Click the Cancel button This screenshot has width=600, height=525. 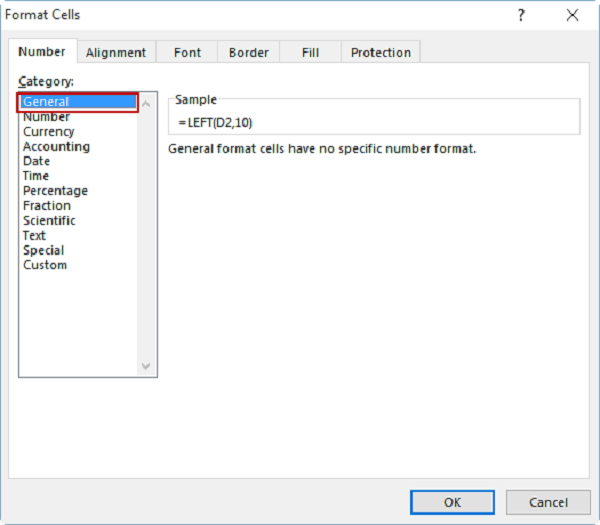548,502
